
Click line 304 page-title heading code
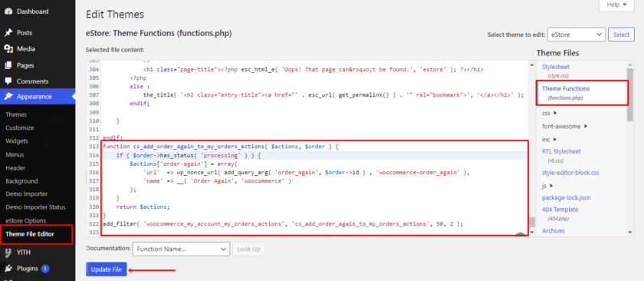coord(314,70)
